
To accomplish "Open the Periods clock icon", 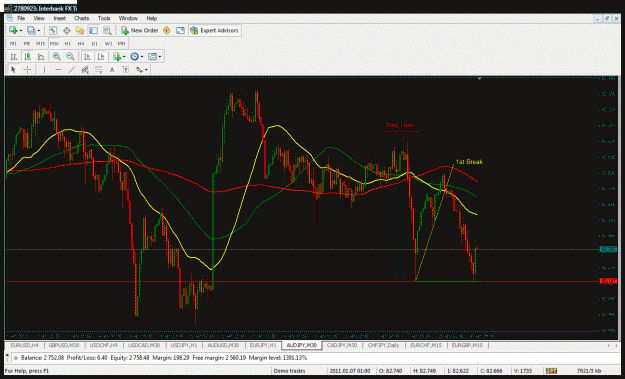I will tap(134, 57).
